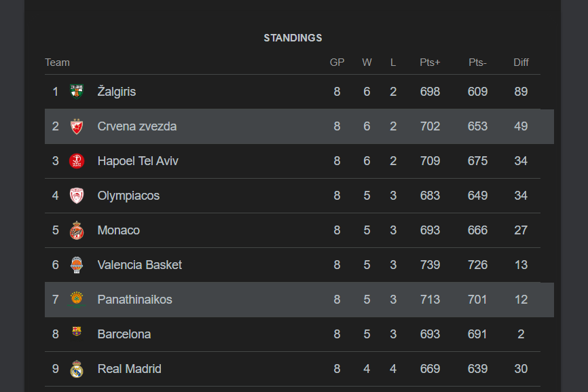Click the Žalgiris team logo
Image resolution: width=588 pixels, height=392 pixels.
coord(77,92)
